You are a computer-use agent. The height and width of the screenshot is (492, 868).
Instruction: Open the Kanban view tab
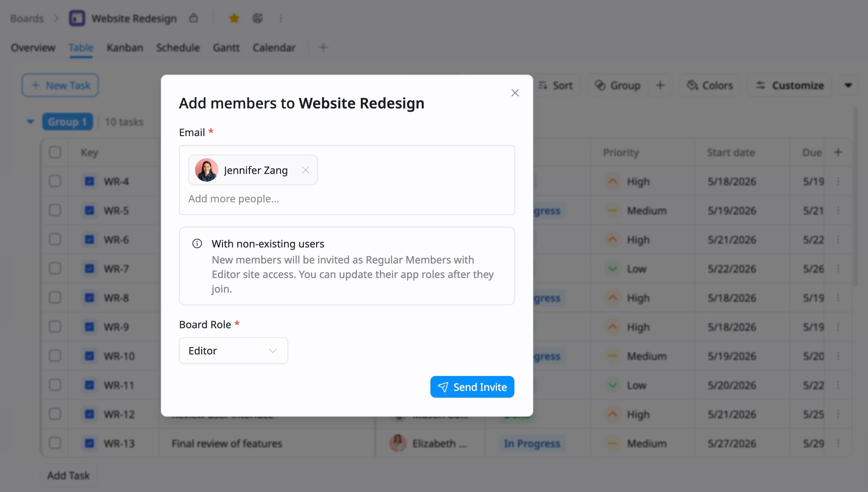tap(125, 48)
